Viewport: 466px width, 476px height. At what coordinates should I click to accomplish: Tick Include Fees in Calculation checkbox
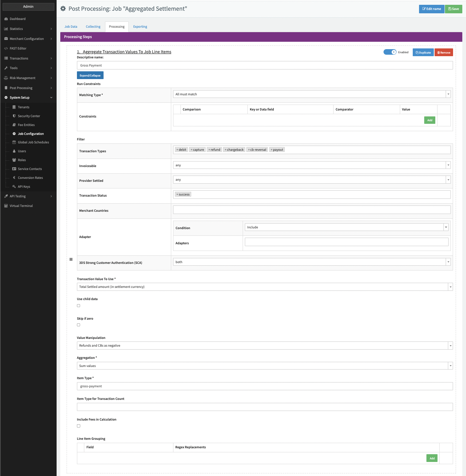(x=78, y=426)
